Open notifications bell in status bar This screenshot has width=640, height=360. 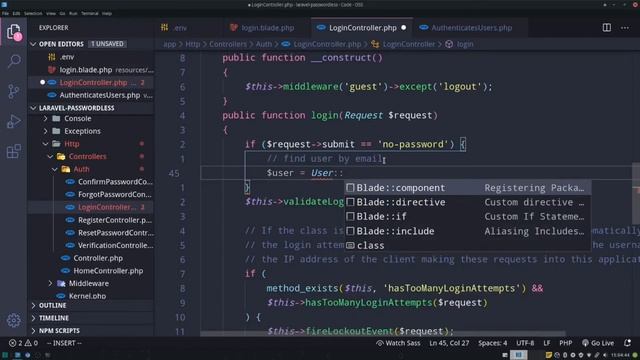pyautogui.click(x=627, y=343)
